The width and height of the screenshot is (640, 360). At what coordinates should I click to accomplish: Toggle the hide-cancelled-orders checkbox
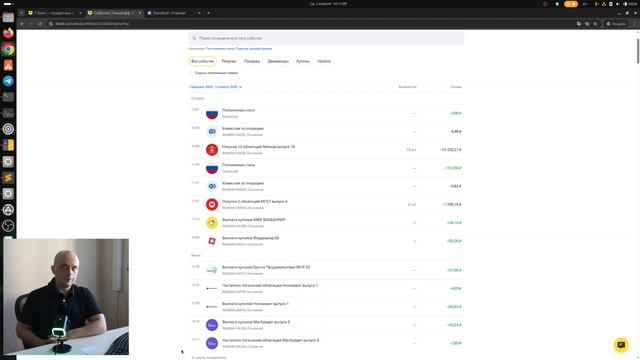(x=190, y=73)
